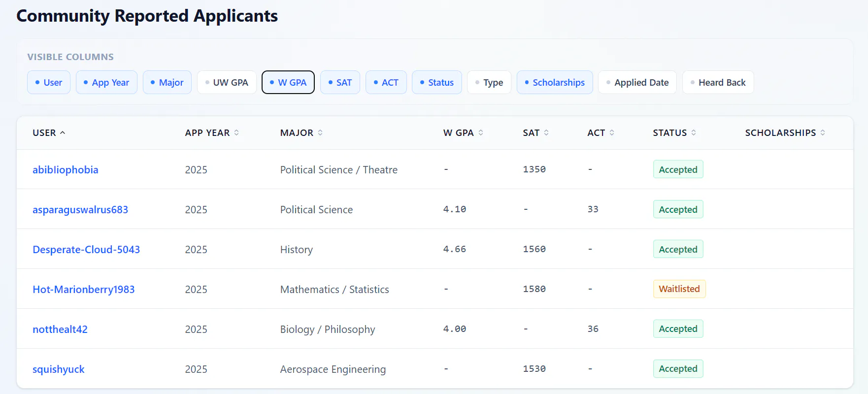Open Desperate-Cloud-5043 user link
Screen dimensions: 868x394
coord(86,250)
